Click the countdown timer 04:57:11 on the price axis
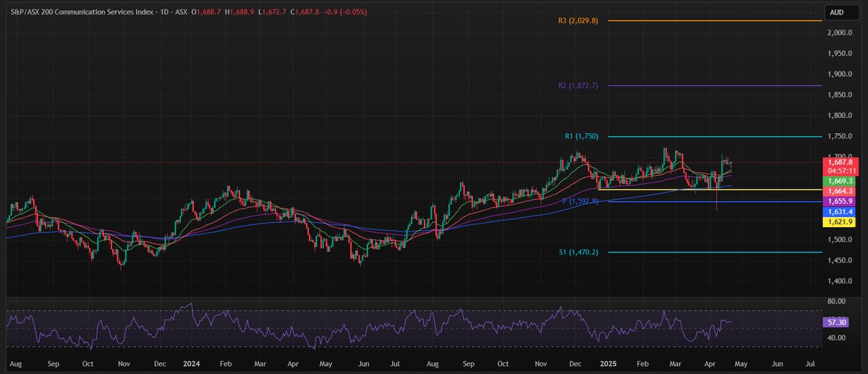The height and width of the screenshot is (374, 868). tap(841, 171)
